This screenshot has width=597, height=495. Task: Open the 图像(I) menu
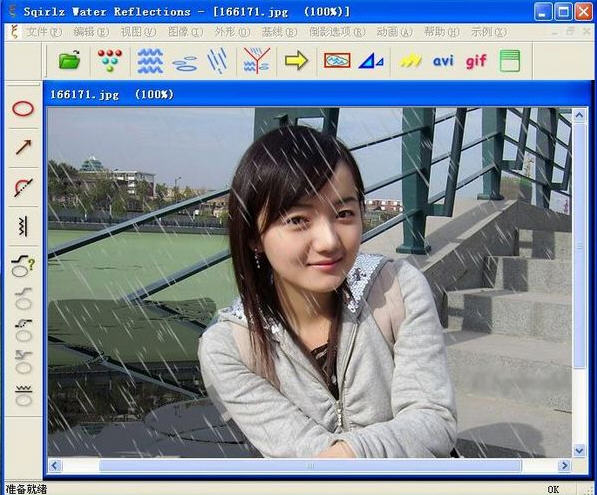coord(185,32)
